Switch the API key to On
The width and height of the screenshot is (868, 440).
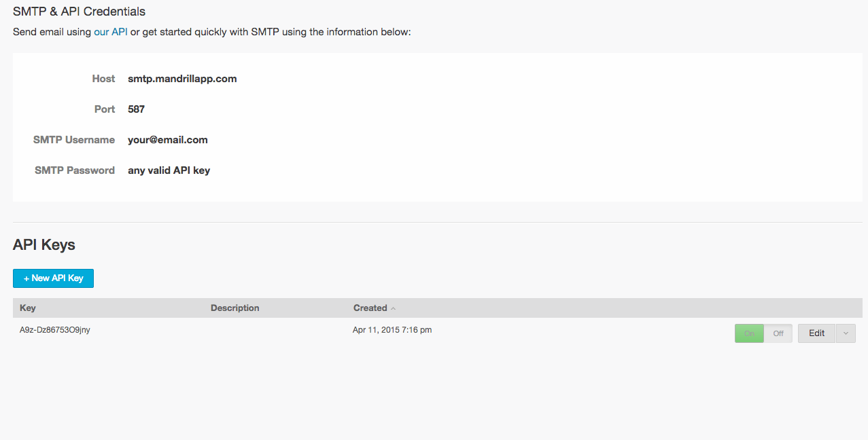point(749,333)
